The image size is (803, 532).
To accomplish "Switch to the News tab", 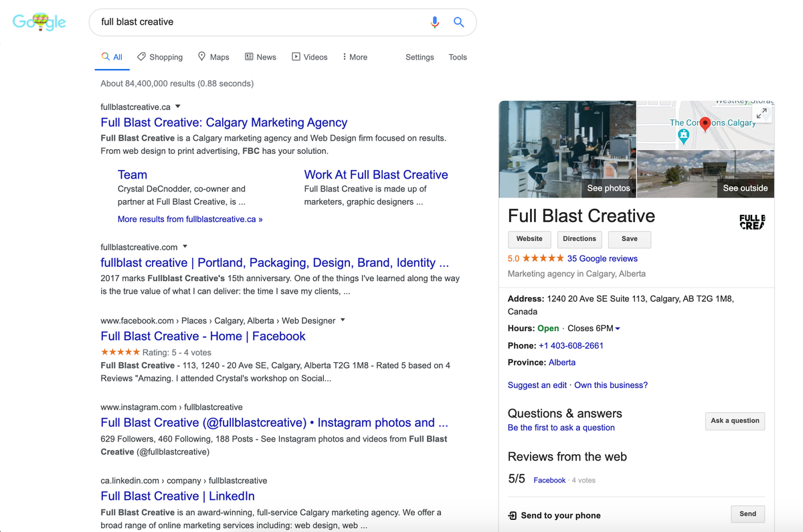I will tap(260, 57).
